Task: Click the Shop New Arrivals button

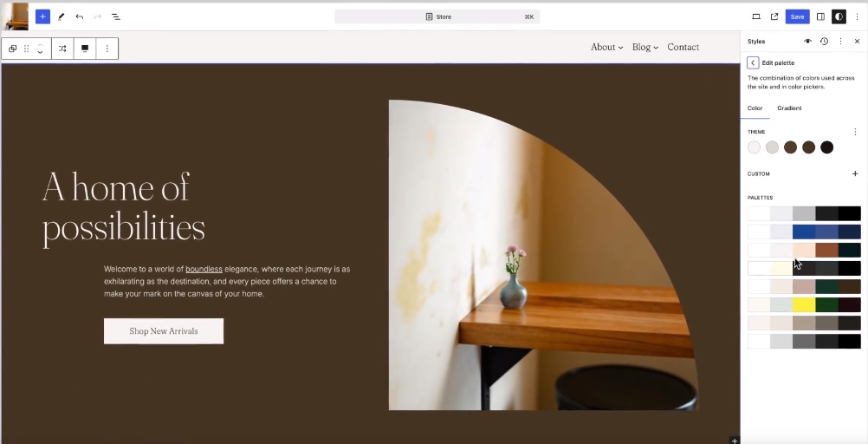Action: tap(164, 331)
